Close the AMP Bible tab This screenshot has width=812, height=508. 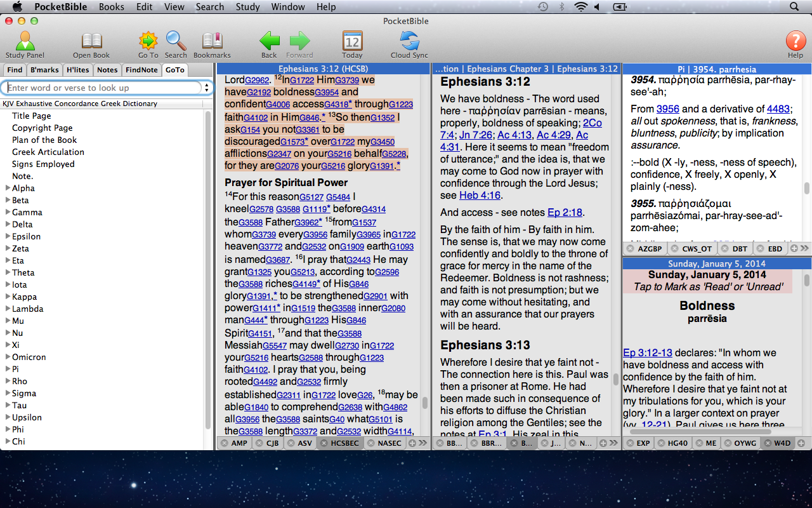(x=224, y=443)
